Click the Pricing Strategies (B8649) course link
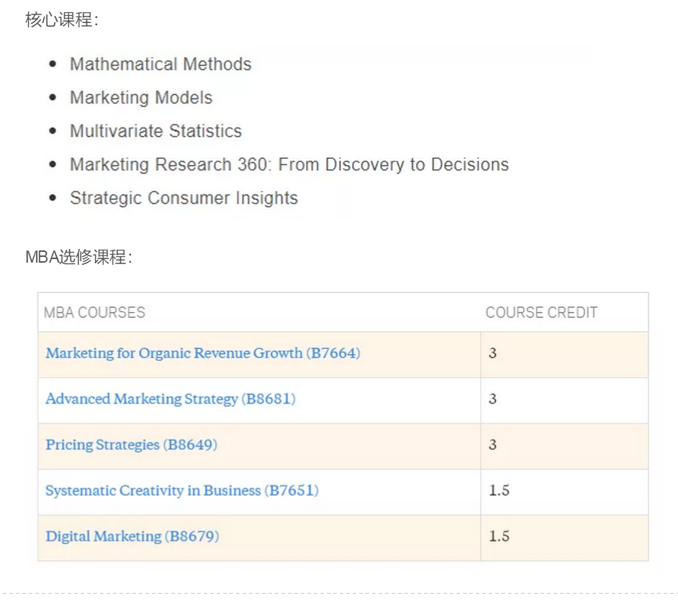 pyautogui.click(x=131, y=445)
